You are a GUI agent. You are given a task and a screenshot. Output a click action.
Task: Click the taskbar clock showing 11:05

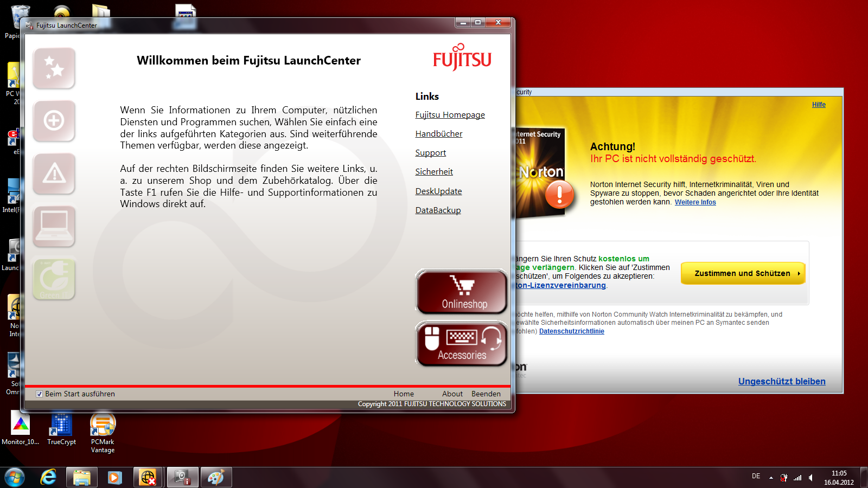click(839, 478)
